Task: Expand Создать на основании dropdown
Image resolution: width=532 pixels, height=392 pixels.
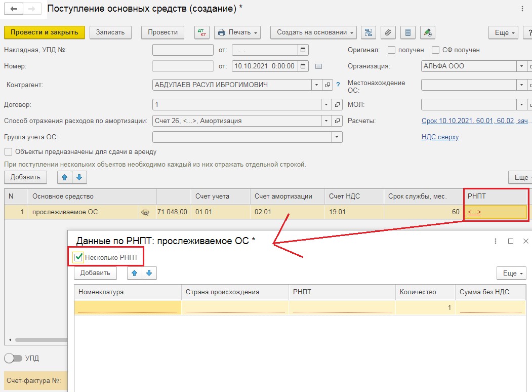Action: pos(313,32)
